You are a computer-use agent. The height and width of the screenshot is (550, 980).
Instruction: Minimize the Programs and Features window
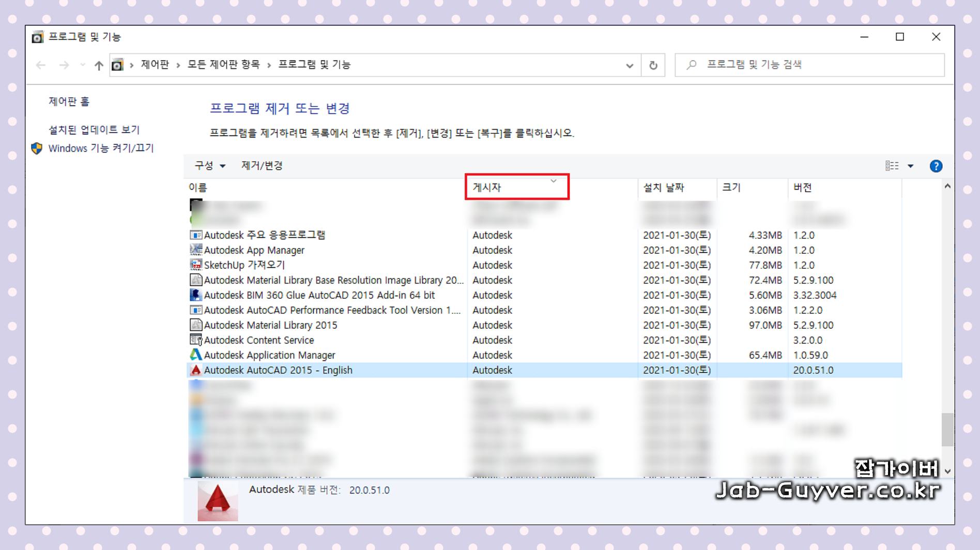click(x=864, y=37)
